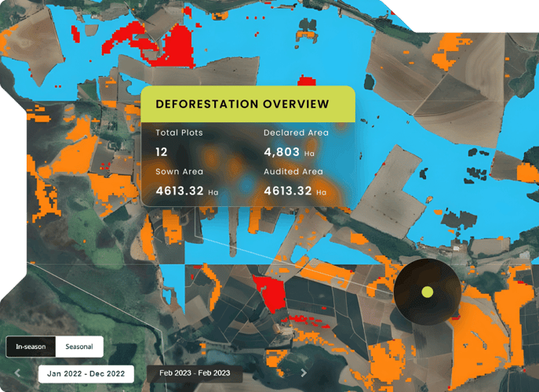This screenshot has height=392, width=539.
Task: Click the Deforestation Overview header
Action: [248, 104]
